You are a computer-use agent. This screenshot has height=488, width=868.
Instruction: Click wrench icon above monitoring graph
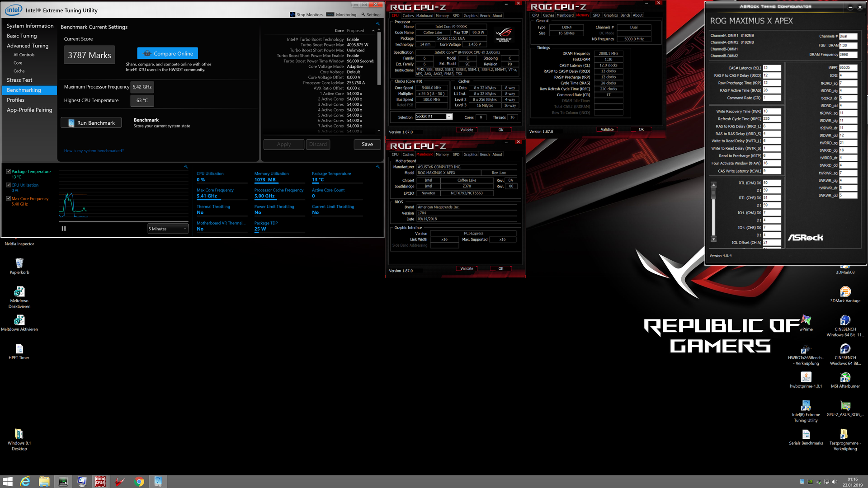coord(186,167)
